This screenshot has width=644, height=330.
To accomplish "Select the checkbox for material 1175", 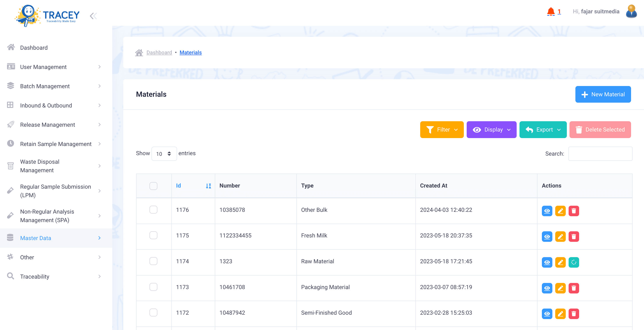I will pos(153,235).
